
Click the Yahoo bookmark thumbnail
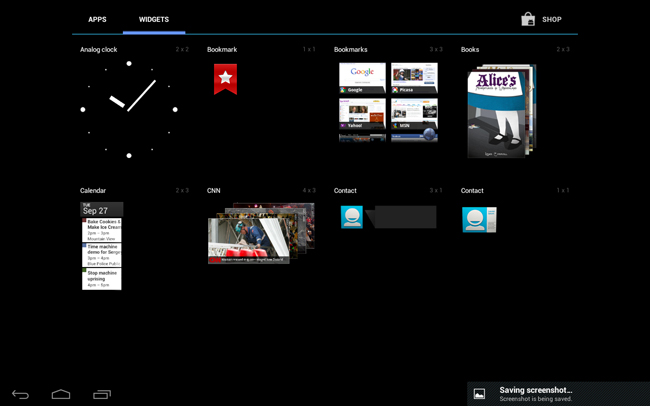pyautogui.click(x=362, y=114)
